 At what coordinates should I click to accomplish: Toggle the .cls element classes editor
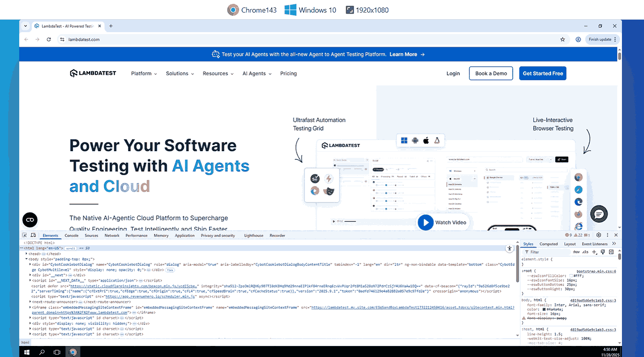point(585,252)
